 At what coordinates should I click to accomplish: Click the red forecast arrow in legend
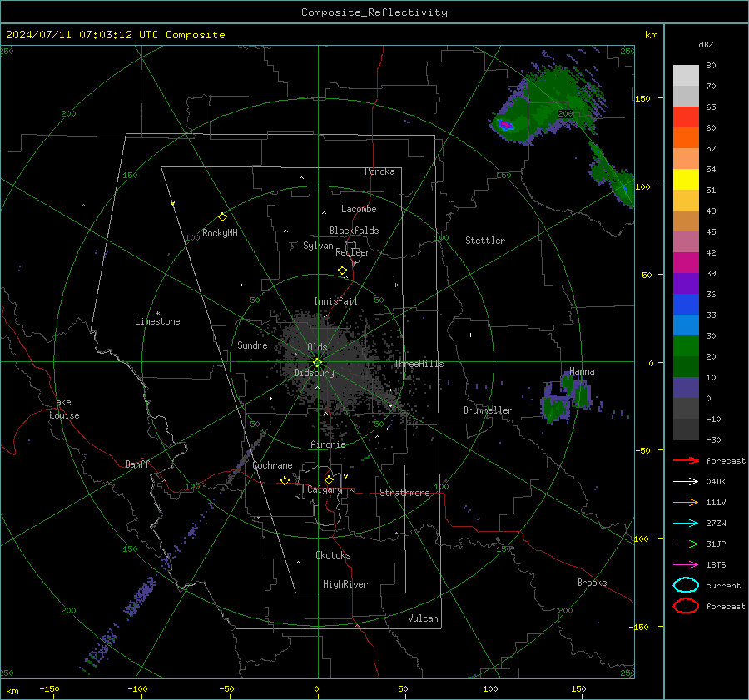click(686, 460)
